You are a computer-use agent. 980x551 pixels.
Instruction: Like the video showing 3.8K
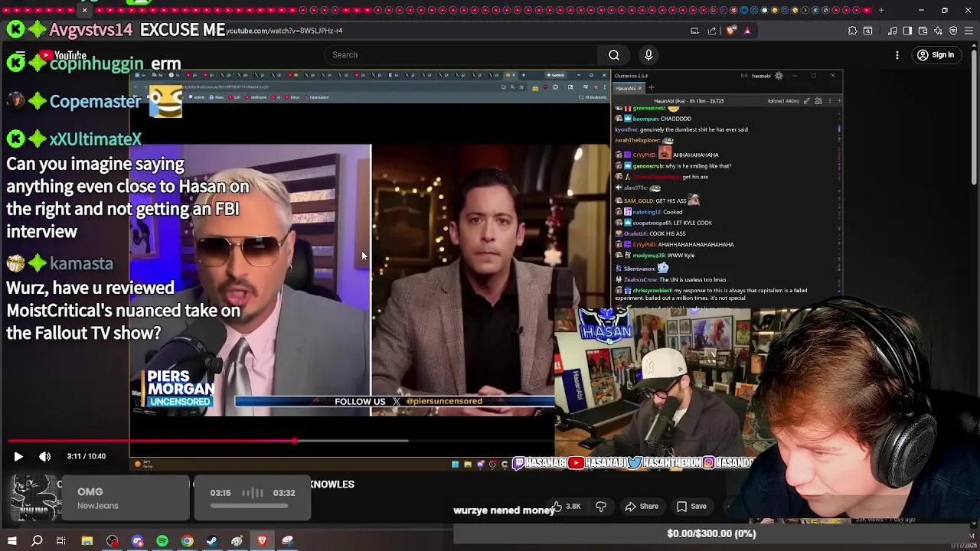566,507
